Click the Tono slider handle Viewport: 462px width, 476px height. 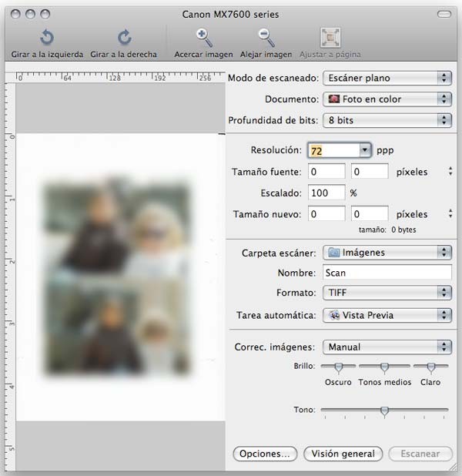tap(384, 411)
